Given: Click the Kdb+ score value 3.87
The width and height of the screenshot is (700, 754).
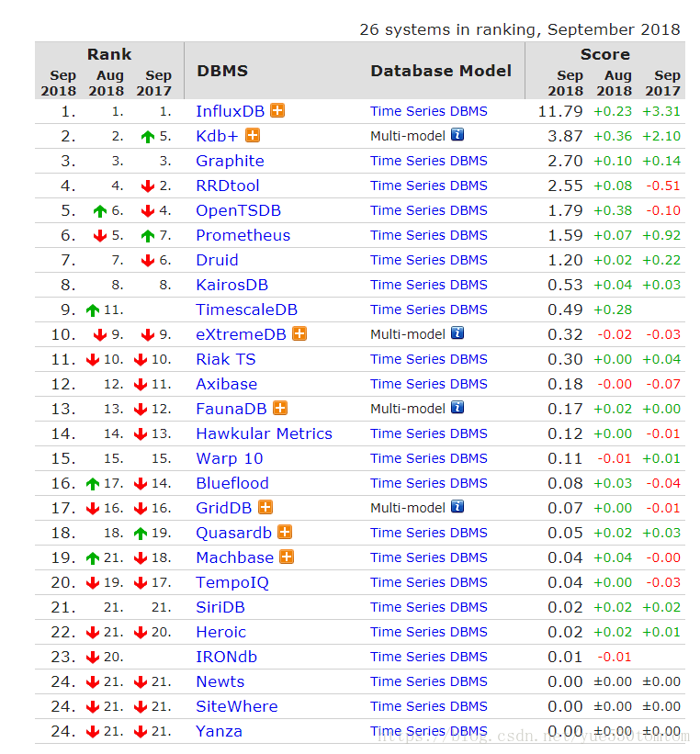Looking at the screenshot, I should pos(565,136).
